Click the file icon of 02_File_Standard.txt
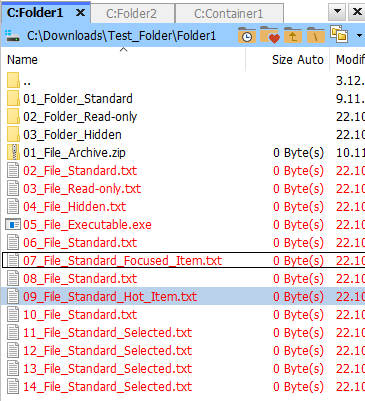365x401 pixels. 13,171
